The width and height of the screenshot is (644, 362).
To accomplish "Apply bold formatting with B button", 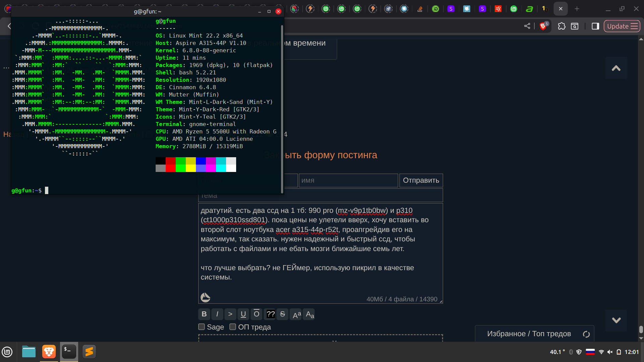I will [x=204, y=314].
